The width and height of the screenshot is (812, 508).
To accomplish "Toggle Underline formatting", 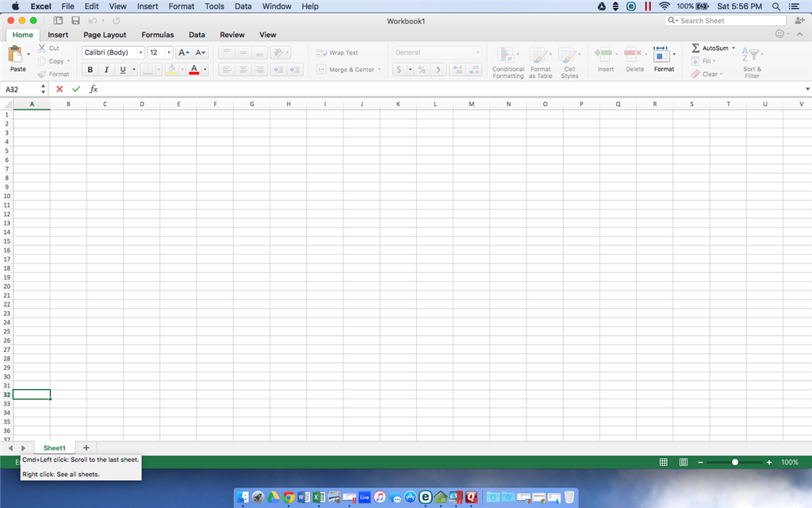I will 123,70.
